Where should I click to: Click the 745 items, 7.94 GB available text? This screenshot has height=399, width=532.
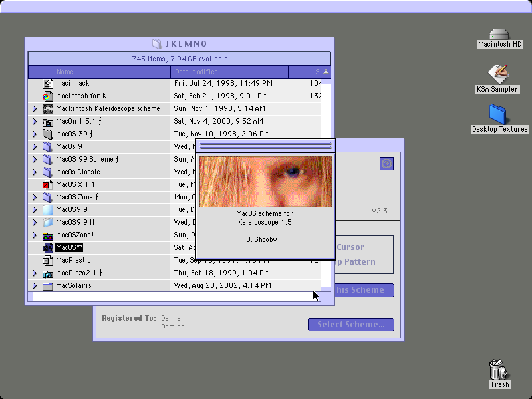[x=180, y=59]
